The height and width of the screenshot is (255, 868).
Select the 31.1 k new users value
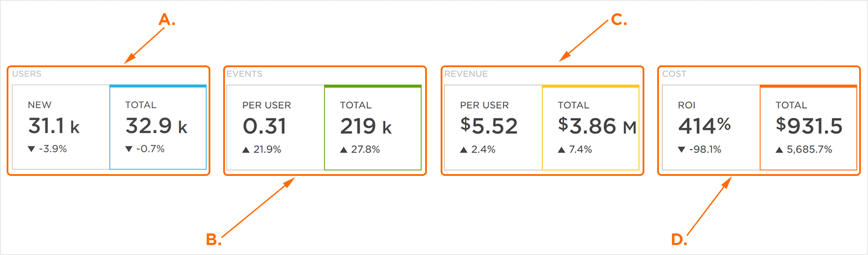click(54, 126)
